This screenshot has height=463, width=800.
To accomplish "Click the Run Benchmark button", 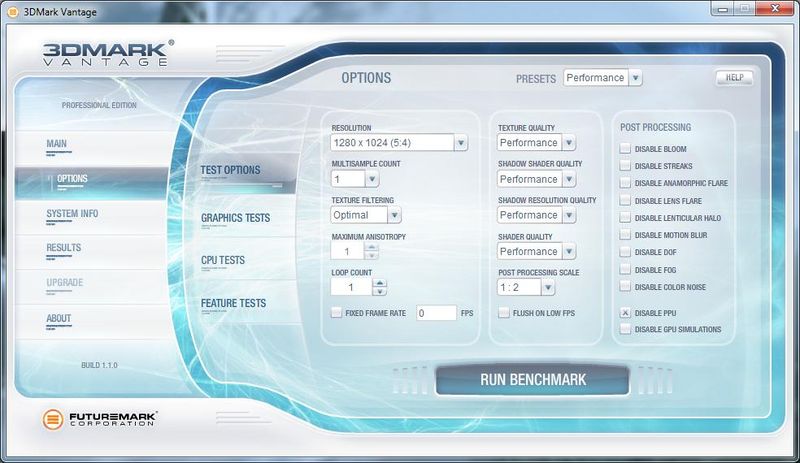I will coord(532,380).
